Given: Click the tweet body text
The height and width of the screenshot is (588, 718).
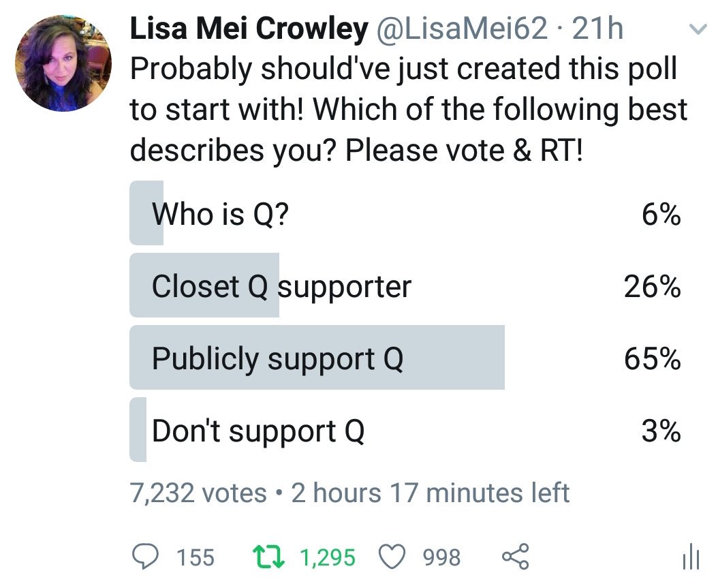Looking at the screenshot, I should tap(409, 109).
